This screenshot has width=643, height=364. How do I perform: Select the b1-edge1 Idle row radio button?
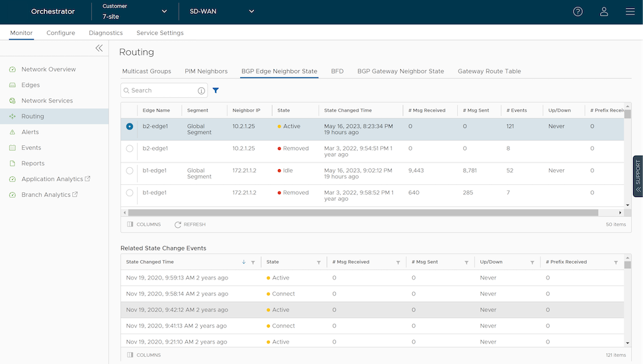(130, 170)
